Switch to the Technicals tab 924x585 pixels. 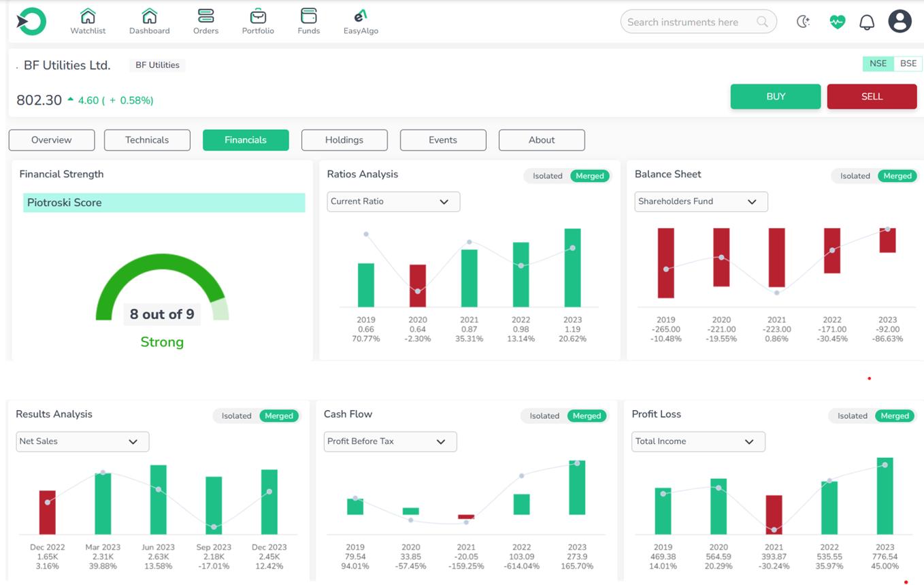[x=147, y=140]
